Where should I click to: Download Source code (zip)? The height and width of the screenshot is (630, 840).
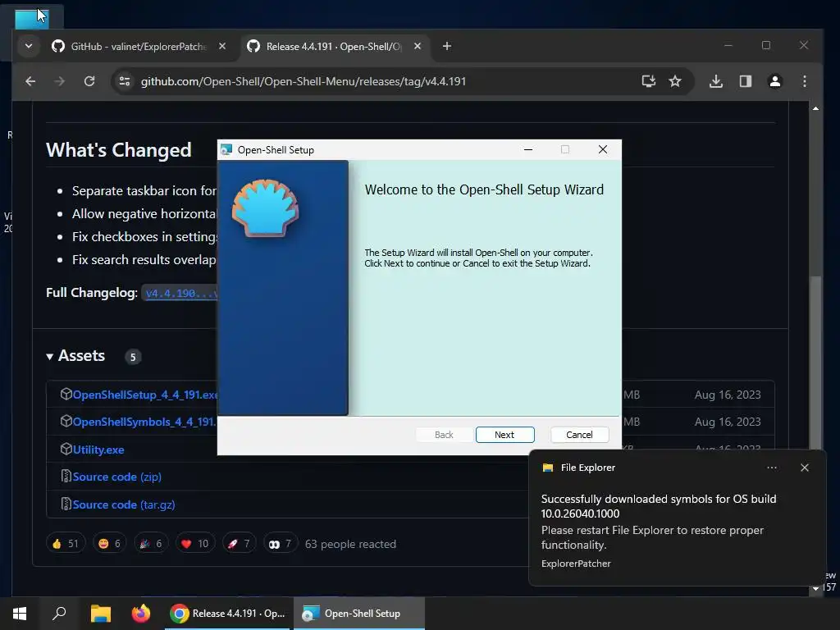(116, 477)
